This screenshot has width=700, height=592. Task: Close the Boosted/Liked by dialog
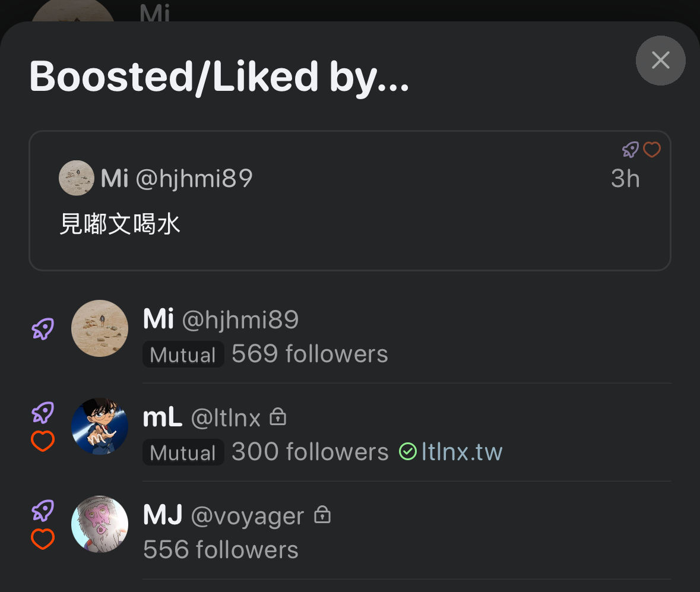[660, 61]
